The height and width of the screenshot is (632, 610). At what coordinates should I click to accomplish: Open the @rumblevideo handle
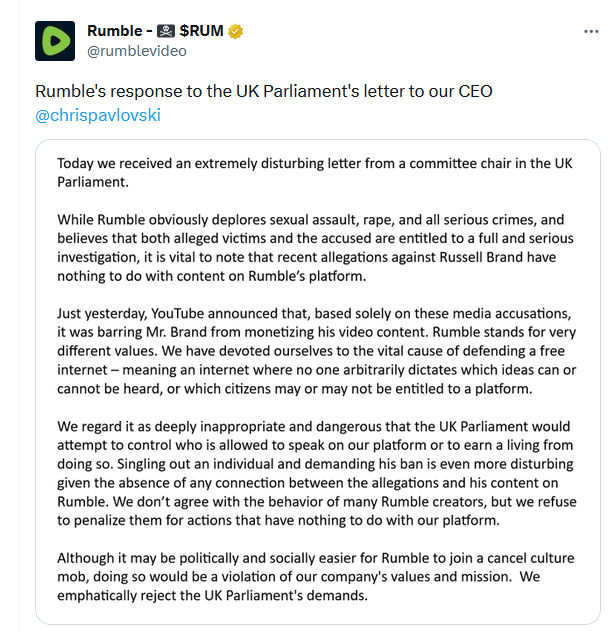pos(137,51)
